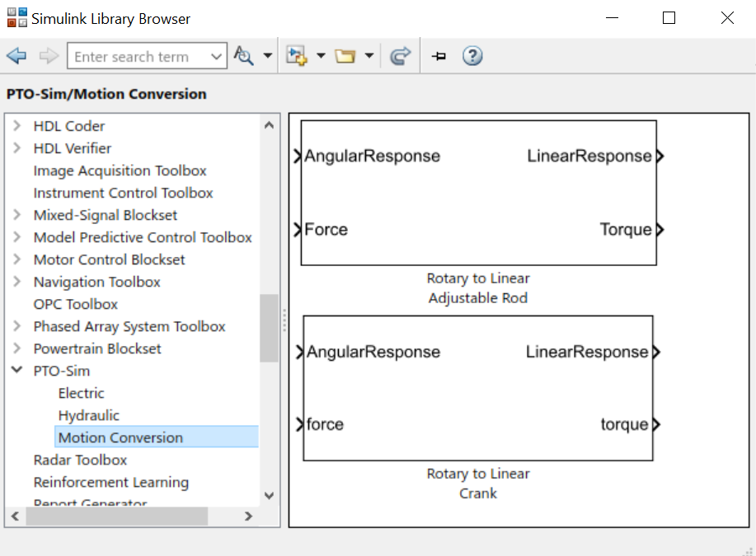Screen dimensions: 756x556
Task: Expand the Powertrain Blockset node
Action: (x=16, y=348)
